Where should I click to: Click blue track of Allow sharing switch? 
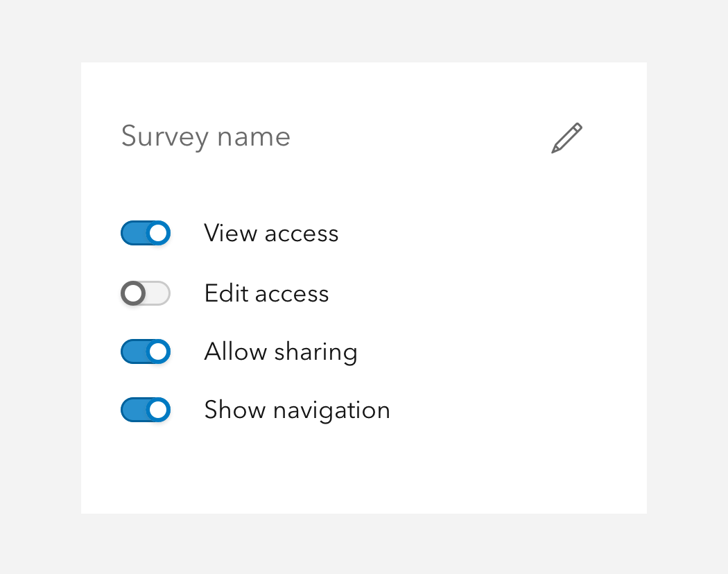[x=134, y=351]
